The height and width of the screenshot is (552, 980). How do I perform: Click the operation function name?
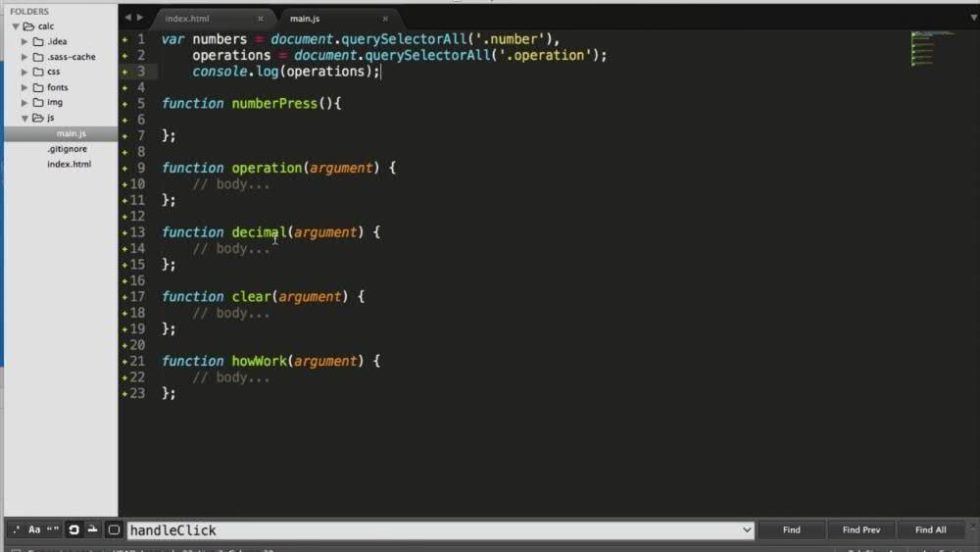point(267,169)
